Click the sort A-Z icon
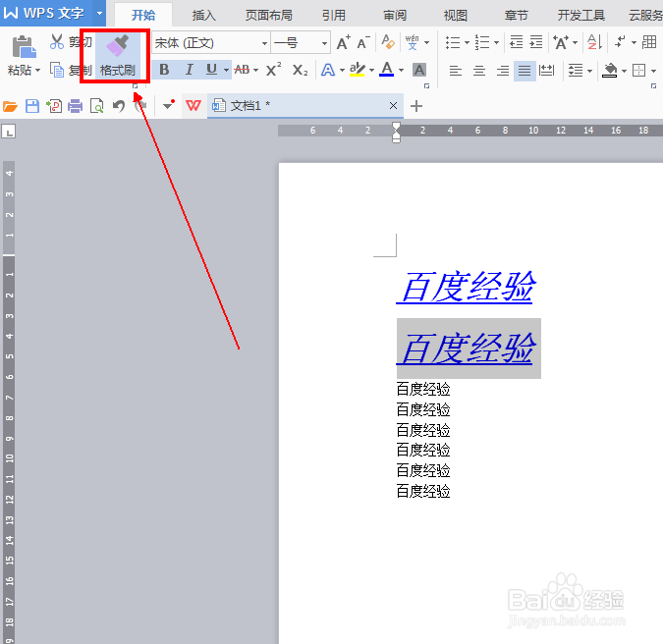The height and width of the screenshot is (644, 663). [x=594, y=42]
